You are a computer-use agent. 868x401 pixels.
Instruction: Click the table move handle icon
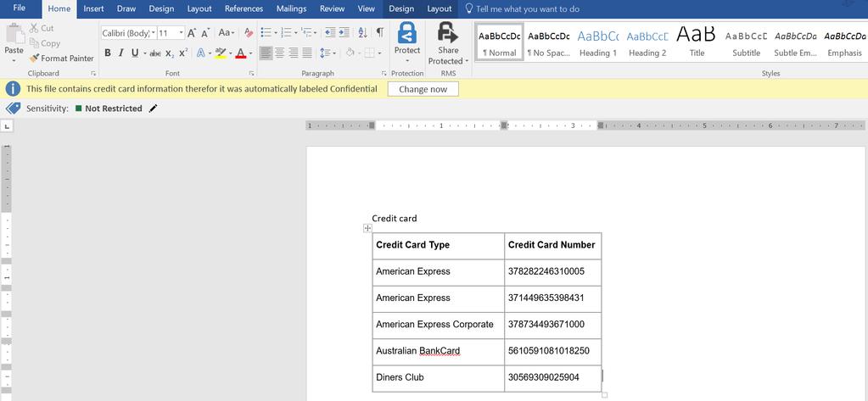(x=367, y=228)
